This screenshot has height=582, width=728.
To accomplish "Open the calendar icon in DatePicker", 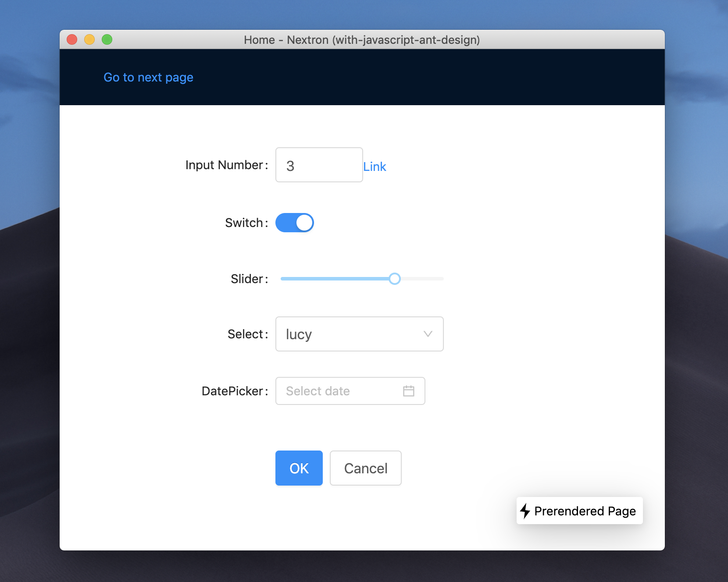I will 408,391.
